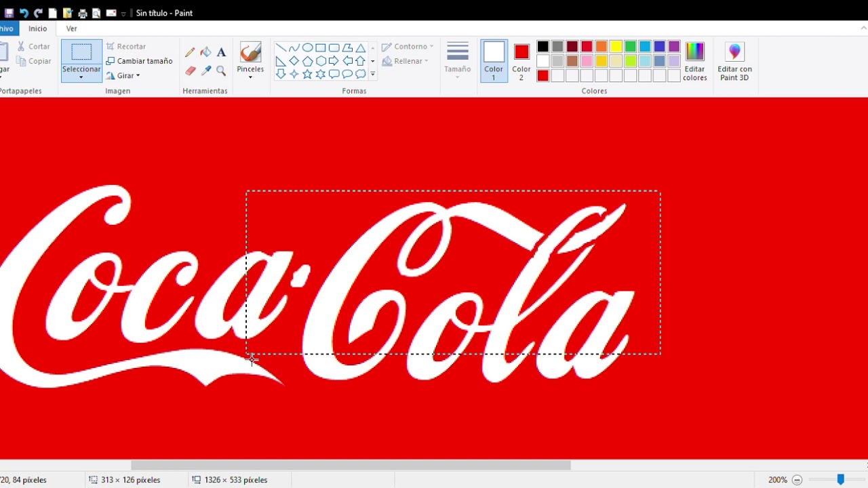The image size is (868, 488).
Task: Click the Cortar button
Action: point(33,47)
